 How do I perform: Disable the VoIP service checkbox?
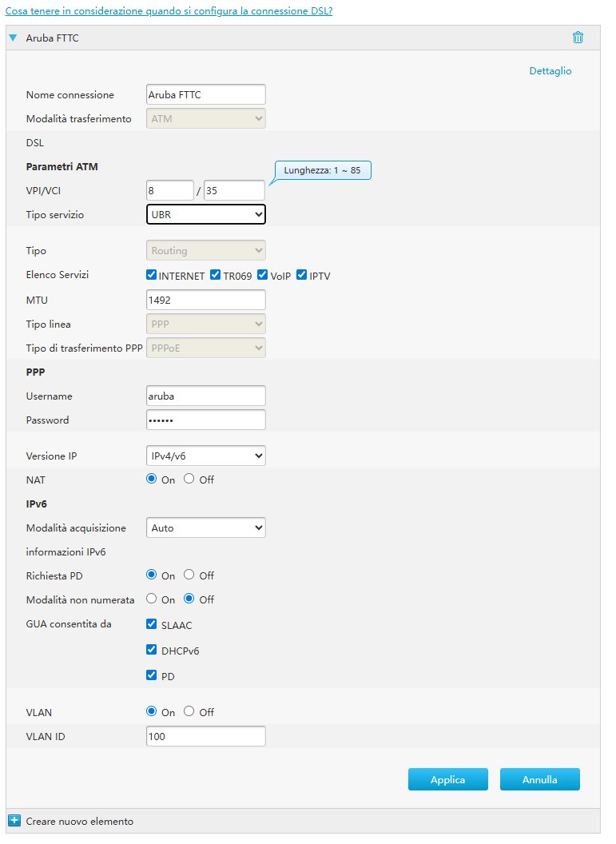tap(263, 275)
